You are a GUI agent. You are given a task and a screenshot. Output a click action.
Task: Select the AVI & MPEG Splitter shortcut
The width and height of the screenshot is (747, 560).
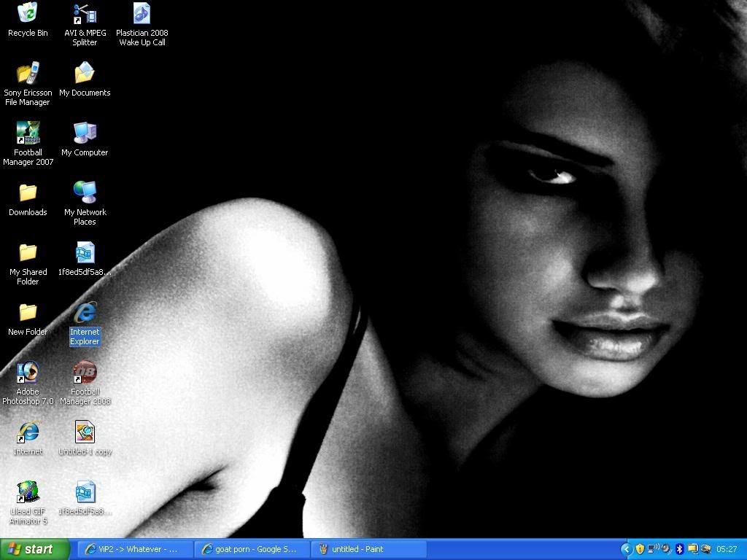coord(85,24)
